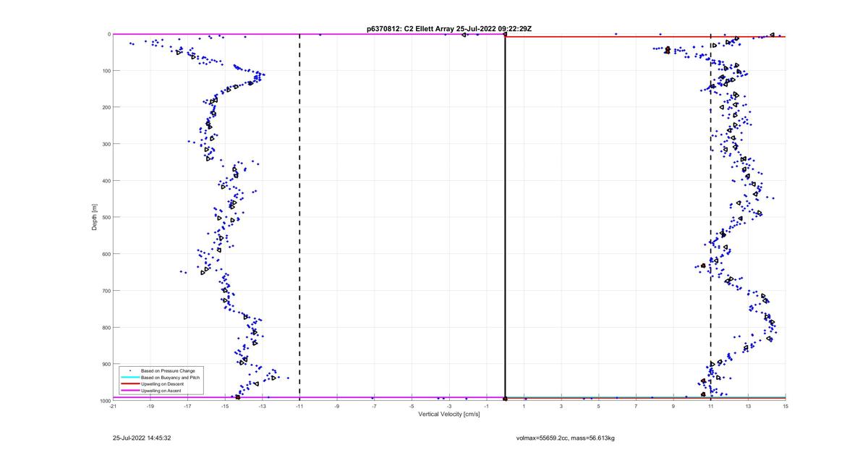868x450 pixels.
Task: Click the dashed vertical line at 11 cm/s
Action: point(711,217)
